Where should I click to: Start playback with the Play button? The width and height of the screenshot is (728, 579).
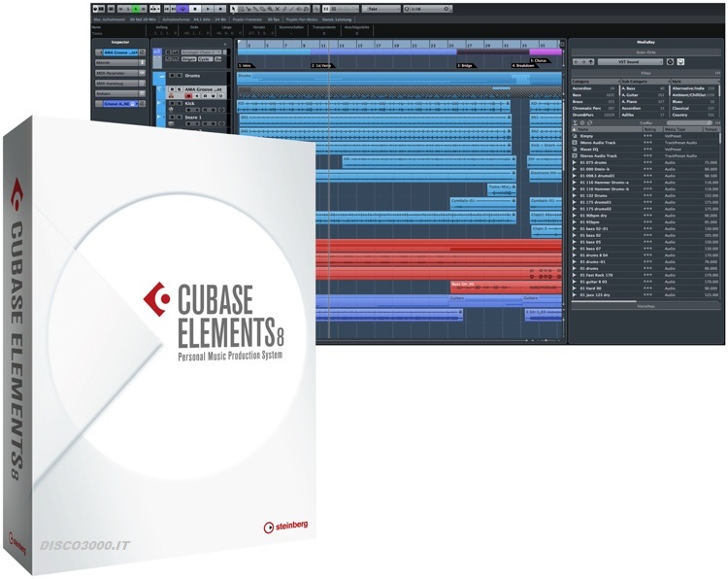pyautogui.click(x=208, y=9)
